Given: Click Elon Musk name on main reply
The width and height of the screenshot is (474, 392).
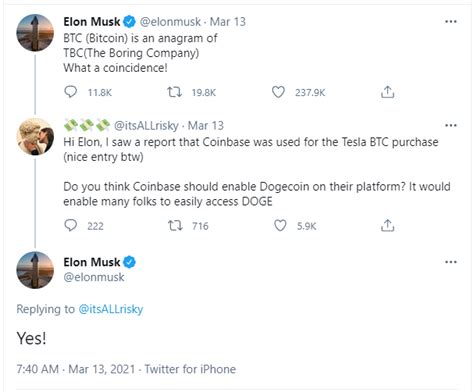Looking at the screenshot, I should [92, 262].
